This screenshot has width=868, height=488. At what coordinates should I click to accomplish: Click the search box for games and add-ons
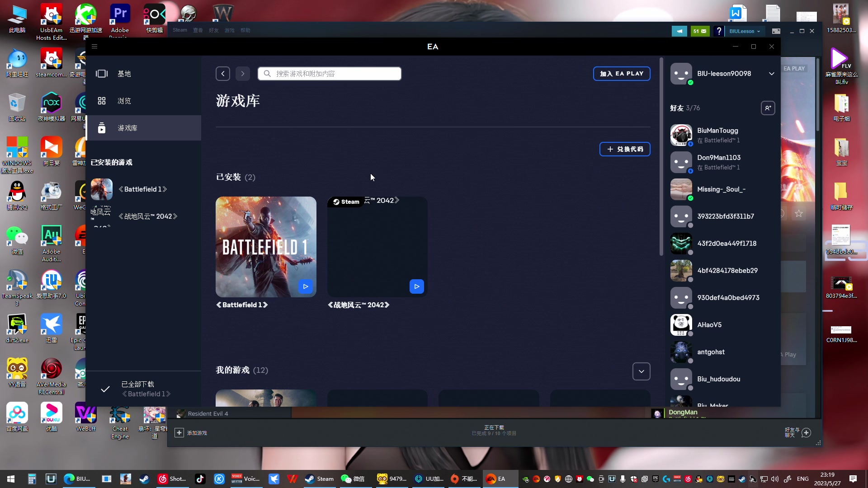[x=330, y=74]
